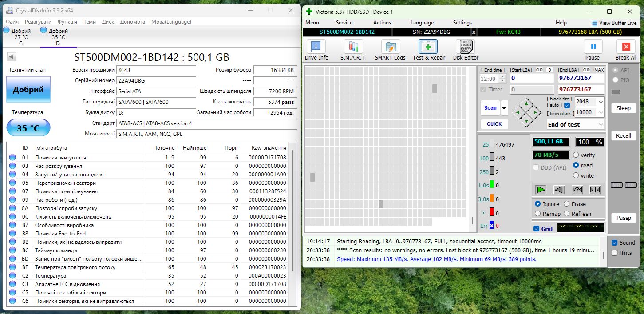Image resolution: width=644 pixels, height=314 pixels.
Task: Click the reverse scan direction arrow icon
Action: (559, 190)
